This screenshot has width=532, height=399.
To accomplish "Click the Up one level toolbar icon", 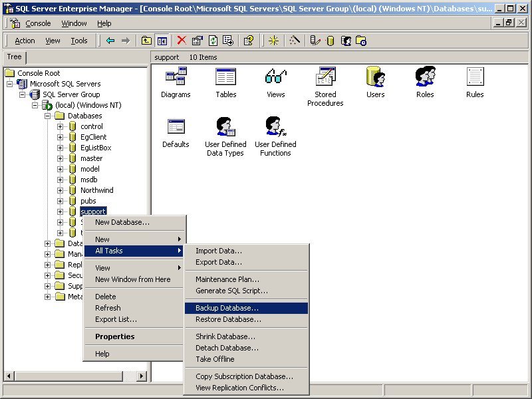I will click(x=146, y=41).
